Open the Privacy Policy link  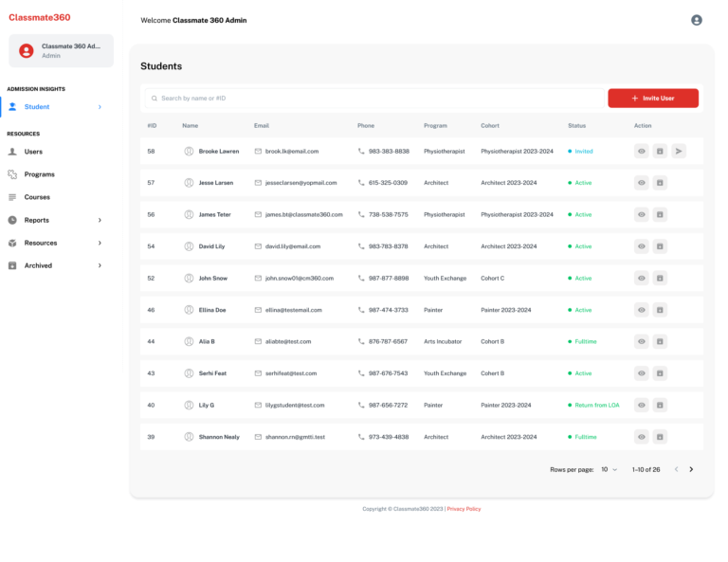[x=464, y=509]
